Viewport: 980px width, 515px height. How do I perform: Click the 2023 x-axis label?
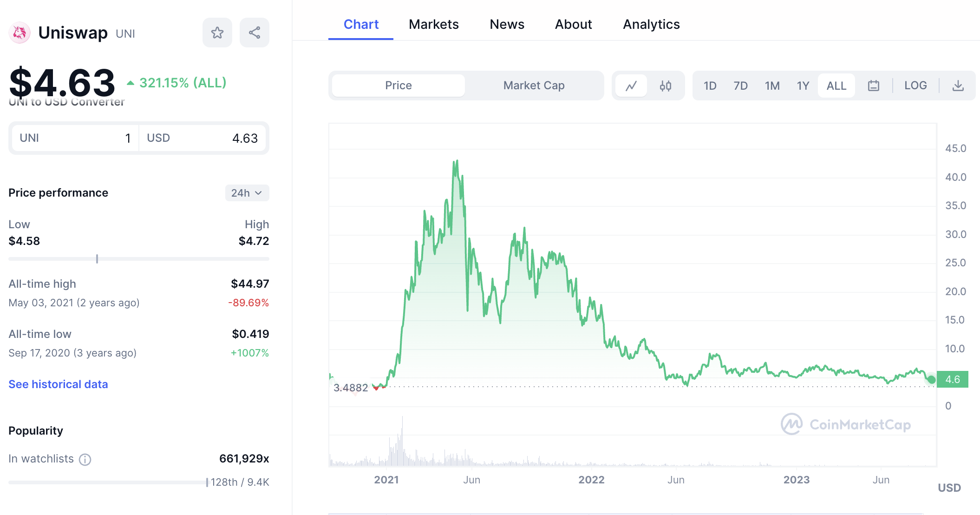point(797,480)
